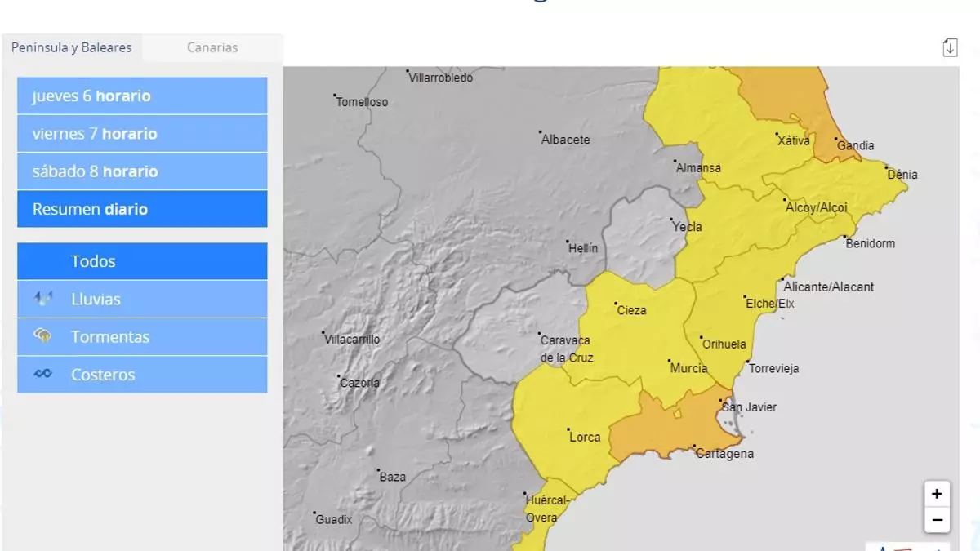Viewport: 980px width, 551px height.
Task: Click the wave icon beside Costeros
Action: click(43, 374)
